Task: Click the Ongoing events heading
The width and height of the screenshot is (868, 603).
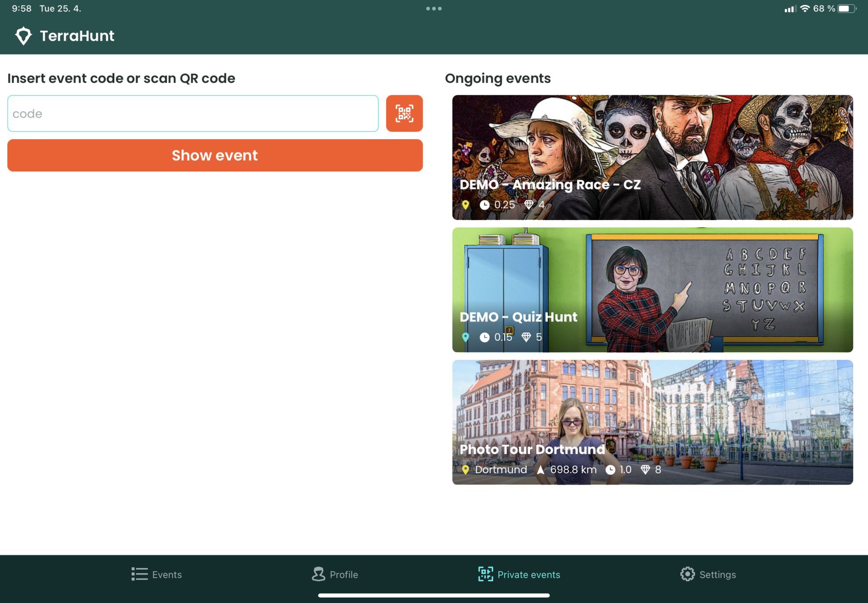Action: tap(498, 78)
